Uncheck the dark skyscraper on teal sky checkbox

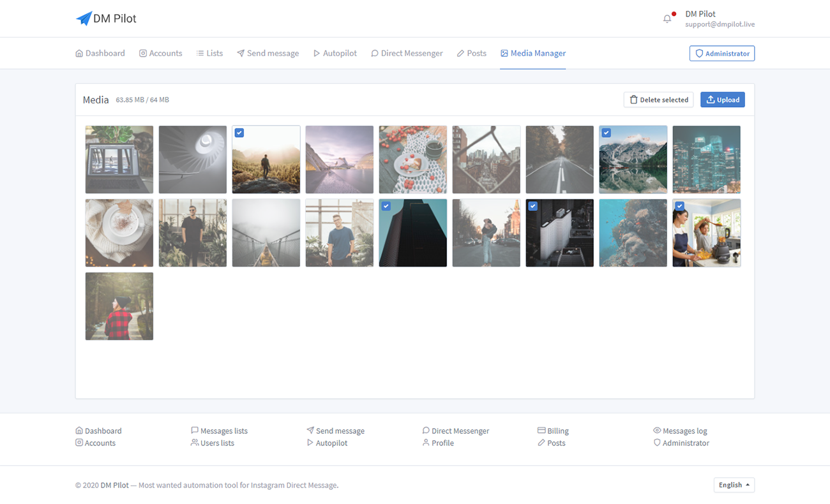[x=386, y=206]
